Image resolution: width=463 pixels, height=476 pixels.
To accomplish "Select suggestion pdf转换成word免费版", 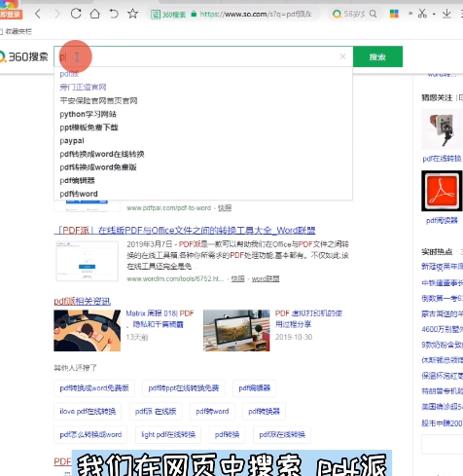I will [x=98, y=167].
